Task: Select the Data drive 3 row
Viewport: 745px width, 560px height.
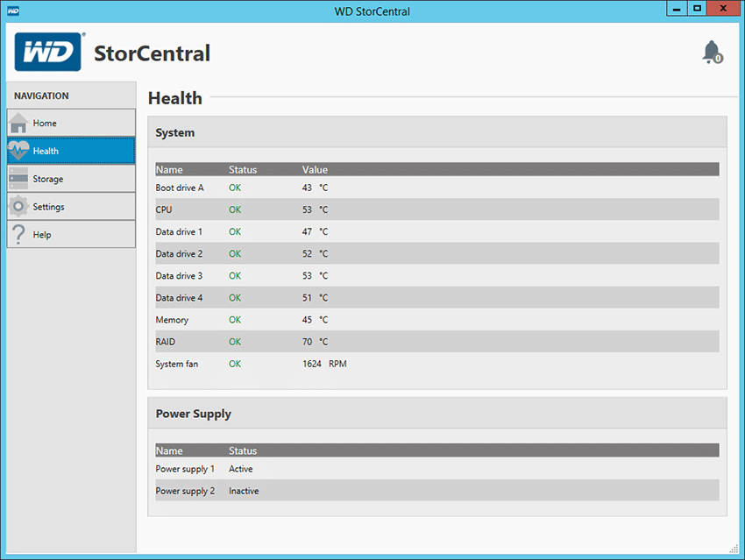Action: coord(437,275)
